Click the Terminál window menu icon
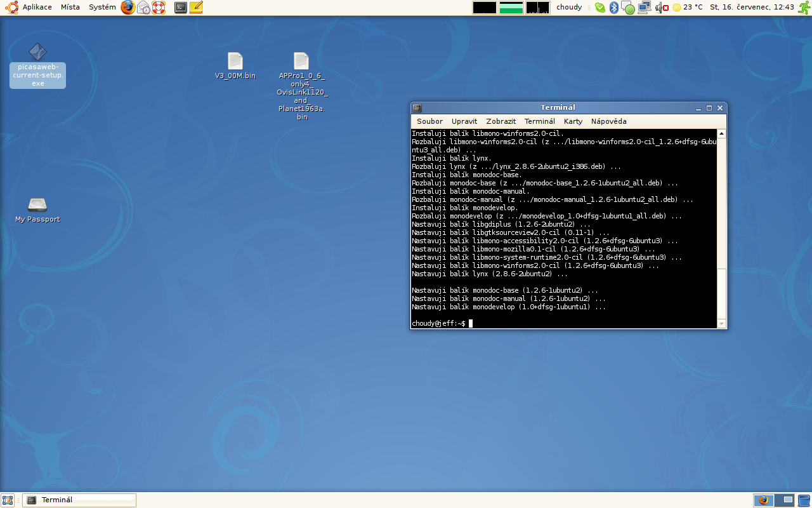This screenshot has height=508, width=812. [417, 108]
